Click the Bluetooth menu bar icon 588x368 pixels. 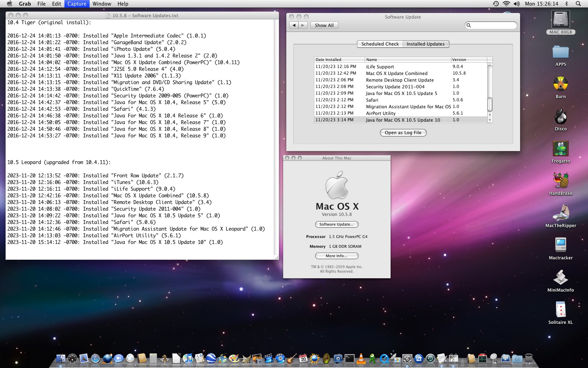(567, 4)
